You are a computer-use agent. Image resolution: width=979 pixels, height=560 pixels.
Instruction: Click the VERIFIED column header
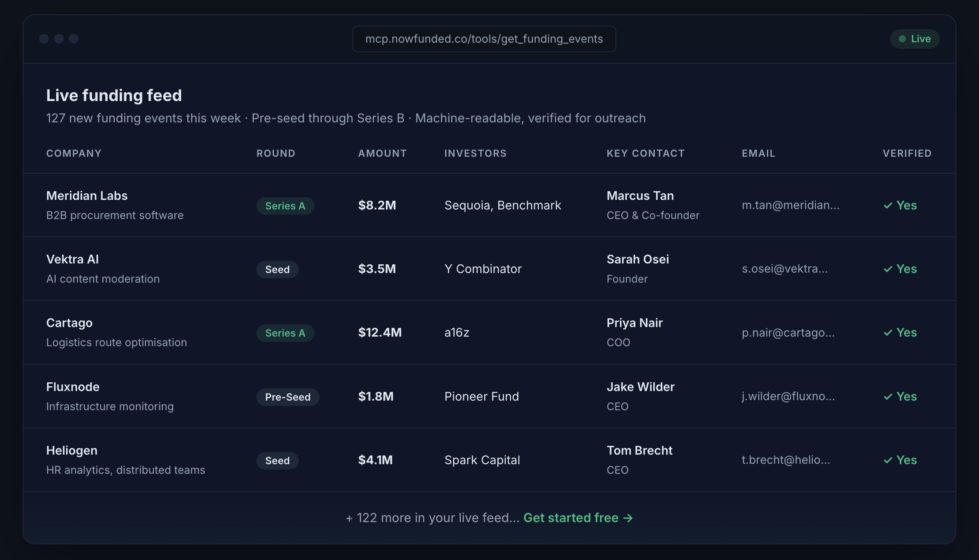907,153
